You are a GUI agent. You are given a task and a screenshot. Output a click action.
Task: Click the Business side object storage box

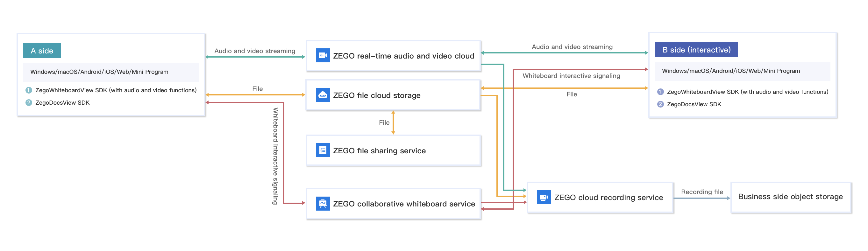pyautogui.click(x=791, y=197)
